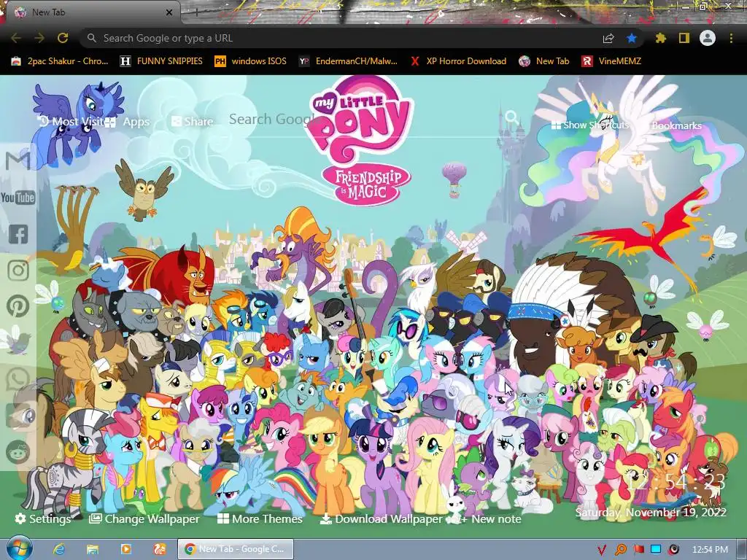Image resolution: width=747 pixels, height=560 pixels.
Task: Click the blue monitor tray icon
Action: [656, 549]
